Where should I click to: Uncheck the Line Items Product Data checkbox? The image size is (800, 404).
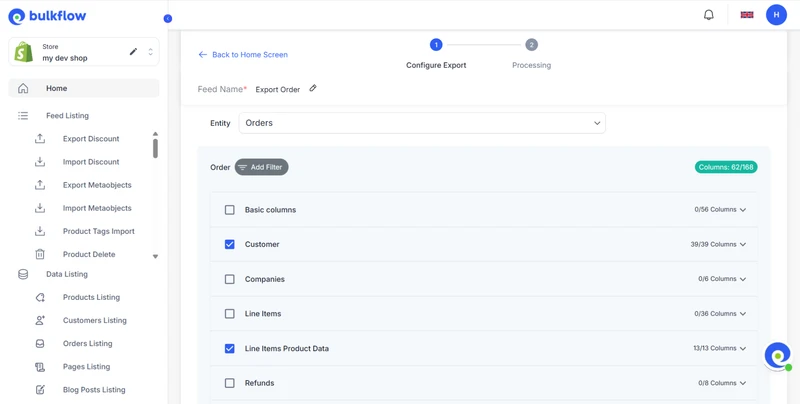(230, 348)
